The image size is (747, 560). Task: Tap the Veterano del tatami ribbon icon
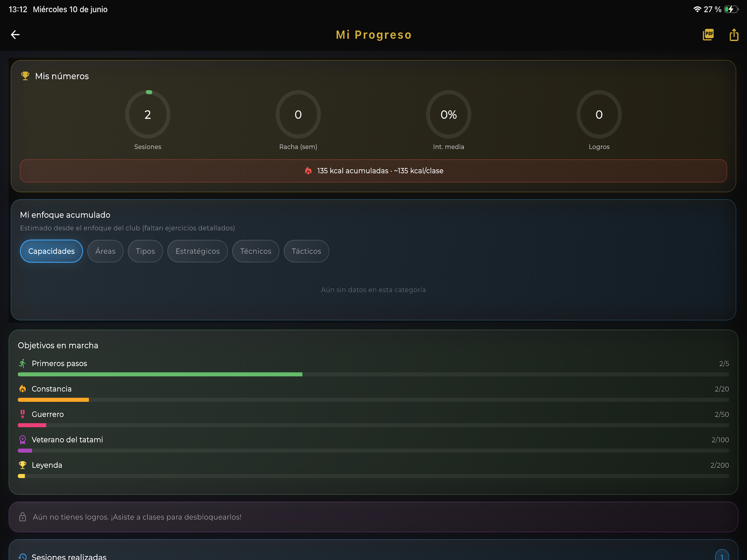click(22, 440)
